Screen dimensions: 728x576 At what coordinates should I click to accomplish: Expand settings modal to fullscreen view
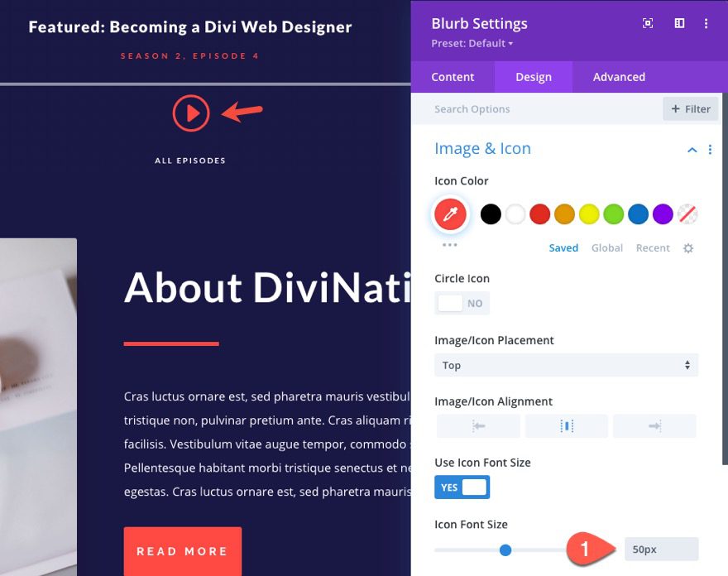[x=648, y=23]
